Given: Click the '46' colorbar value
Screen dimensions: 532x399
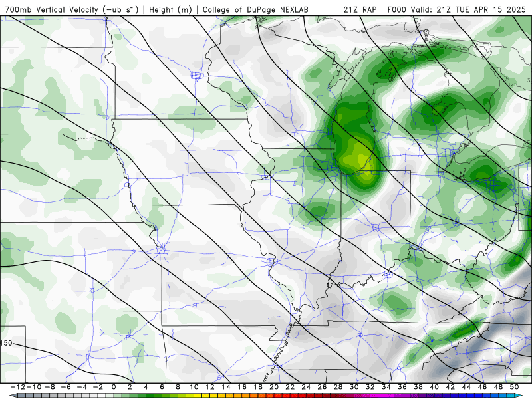Looking at the screenshot, I should pyautogui.click(x=482, y=387).
